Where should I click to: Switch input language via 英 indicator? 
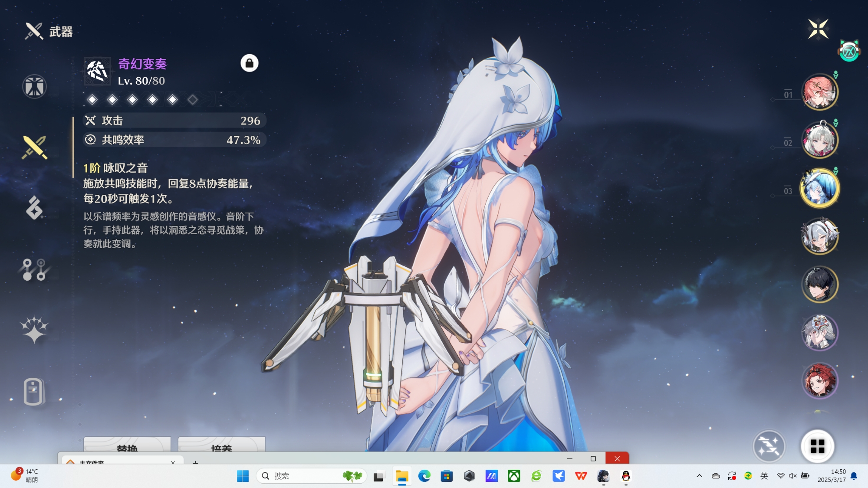(764, 476)
